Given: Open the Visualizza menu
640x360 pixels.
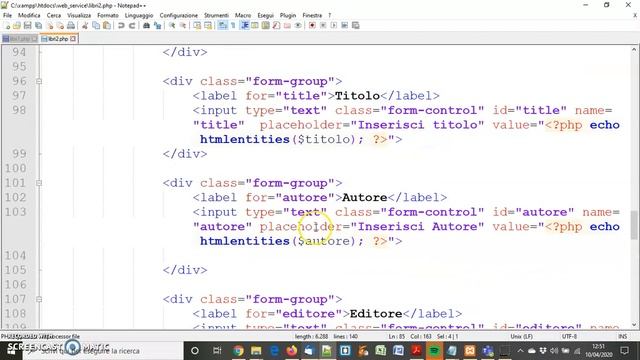Looking at the screenshot, I should tap(79, 15).
